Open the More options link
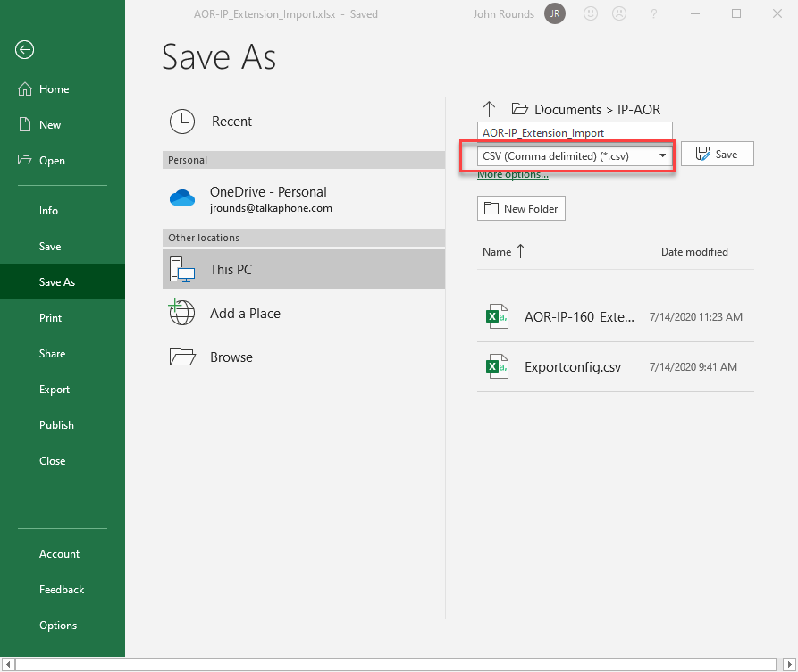This screenshot has width=798, height=672. [x=513, y=175]
